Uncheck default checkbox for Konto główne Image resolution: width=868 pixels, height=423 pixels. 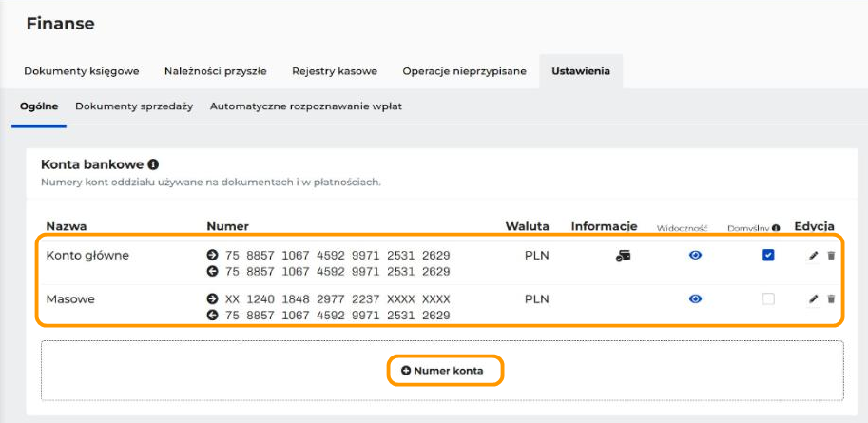click(x=768, y=255)
